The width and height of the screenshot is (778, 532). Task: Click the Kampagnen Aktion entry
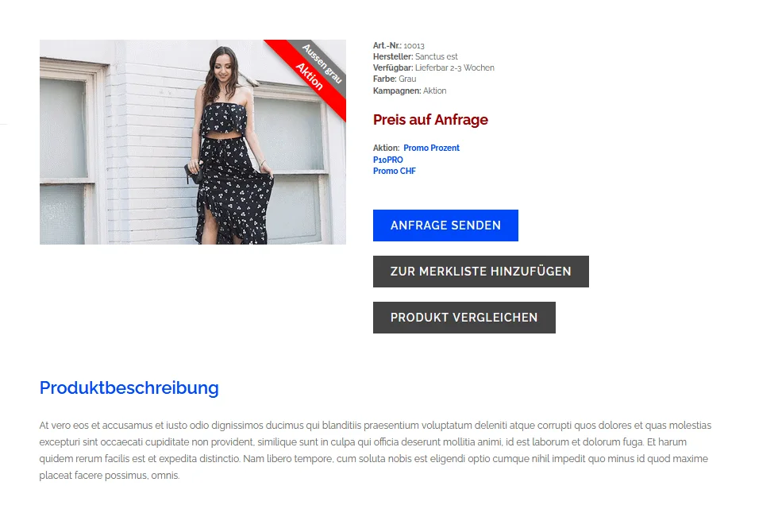[410, 91]
